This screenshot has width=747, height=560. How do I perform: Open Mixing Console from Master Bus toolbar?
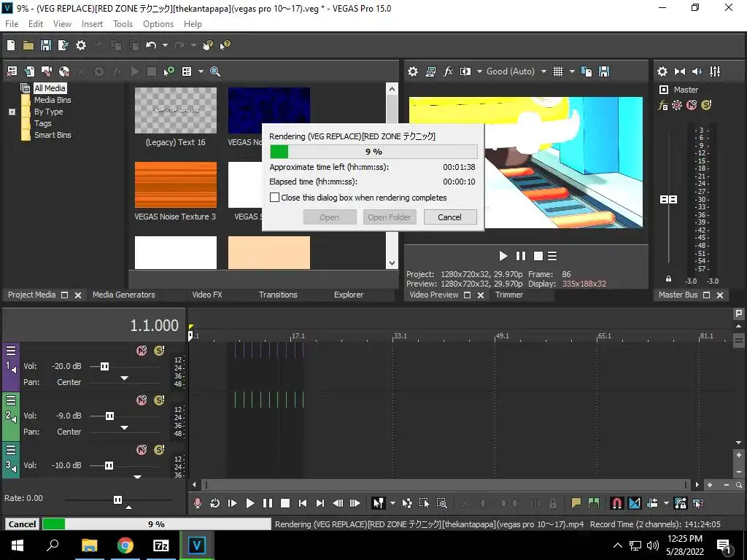pyautogui.click(x=715, y=71)
